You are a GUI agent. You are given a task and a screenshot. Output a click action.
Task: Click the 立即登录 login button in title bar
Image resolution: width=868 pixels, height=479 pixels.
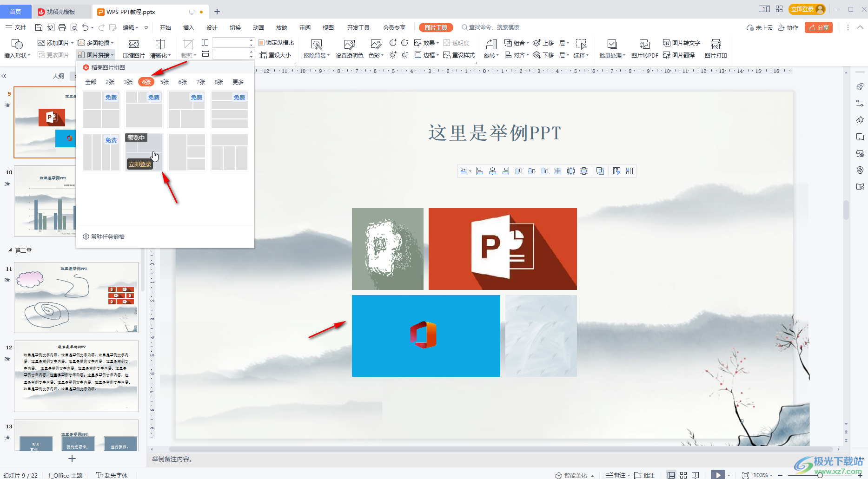tap(807, 9)
